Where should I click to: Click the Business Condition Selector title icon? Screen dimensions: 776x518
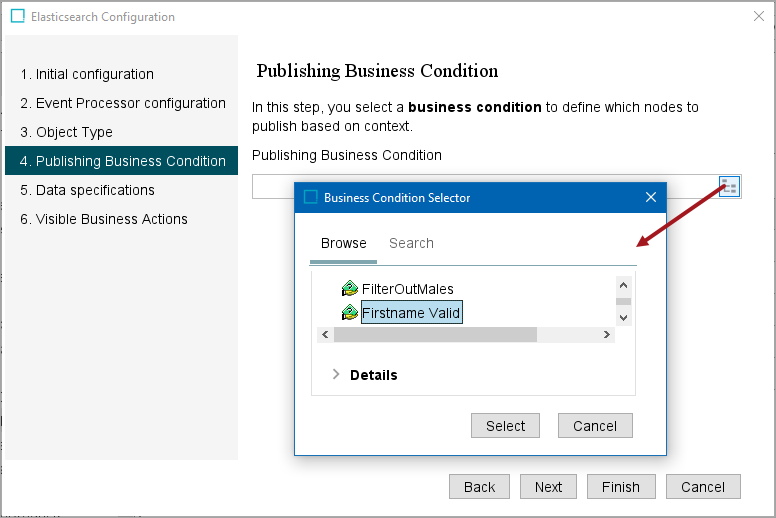[310, 197]
